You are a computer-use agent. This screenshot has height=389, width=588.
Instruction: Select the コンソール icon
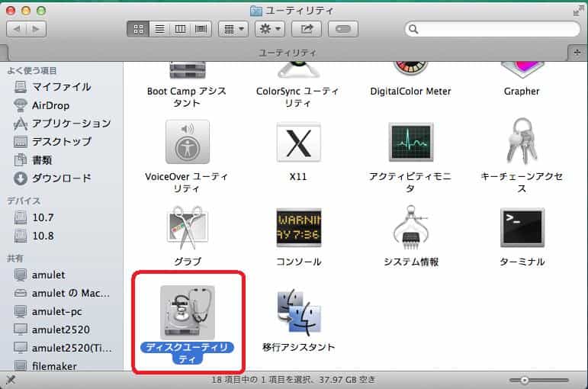pyautogui.click(x=298, y=227)
